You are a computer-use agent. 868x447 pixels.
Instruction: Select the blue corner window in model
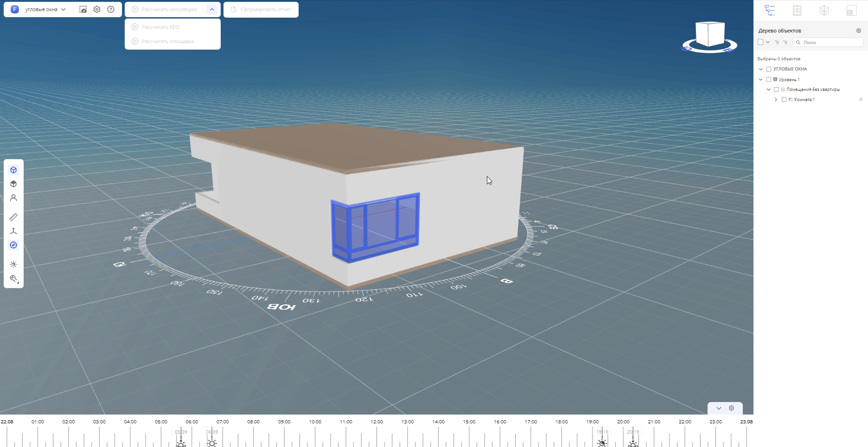(376, 227)
